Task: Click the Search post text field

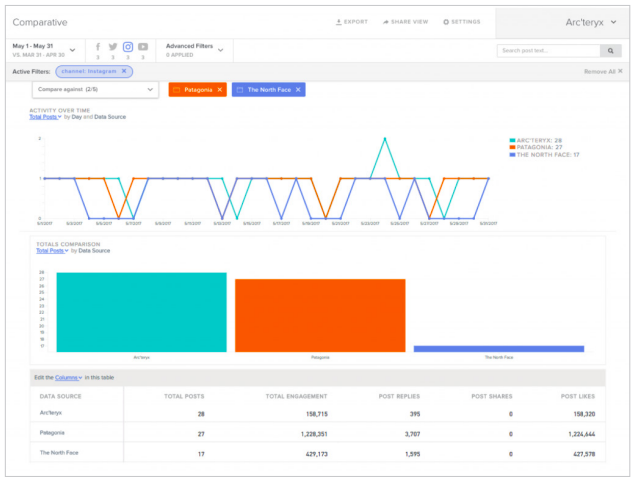Action: click(548, 51)
